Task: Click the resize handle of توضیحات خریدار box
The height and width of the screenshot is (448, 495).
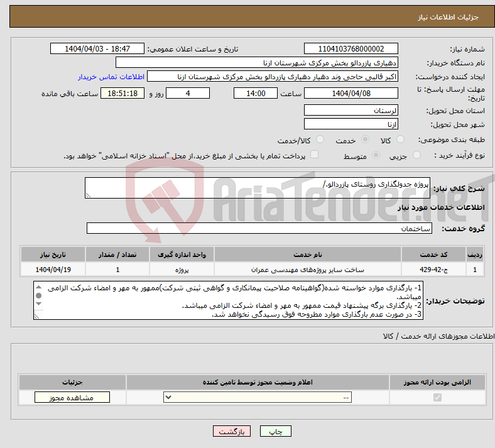Action: pyautogui.click(x=36, y=316)
